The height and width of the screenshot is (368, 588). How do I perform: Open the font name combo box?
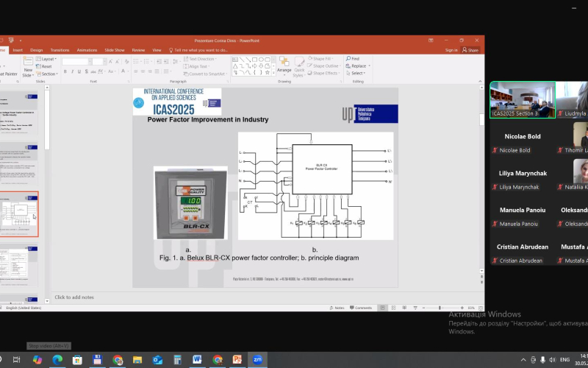[x=77, y=61]
